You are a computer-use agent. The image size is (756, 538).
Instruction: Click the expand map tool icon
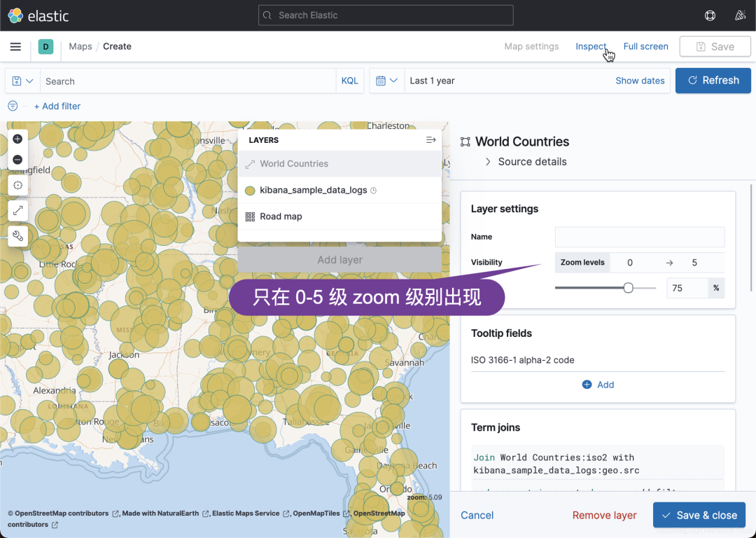pyautogui.click(x=17, y=210)
